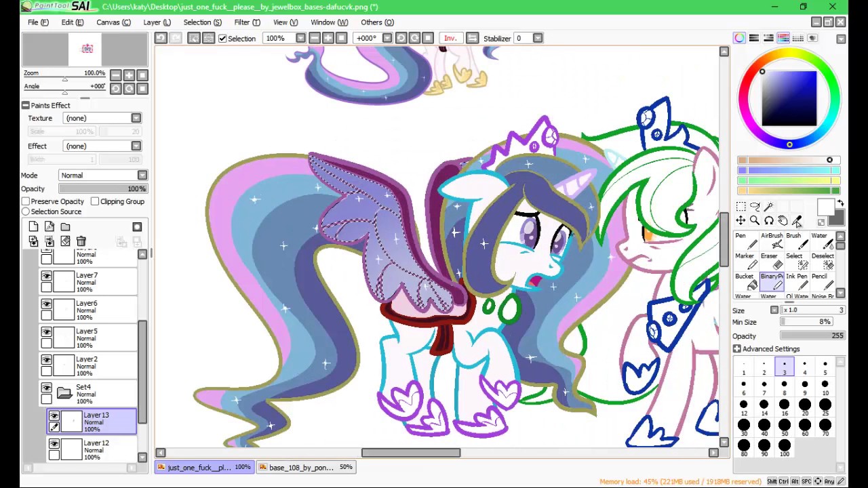The height and width of the screenshot is (488, 868).
Task: Expand Advanced Settings for the brush
Action: (737, 348)
